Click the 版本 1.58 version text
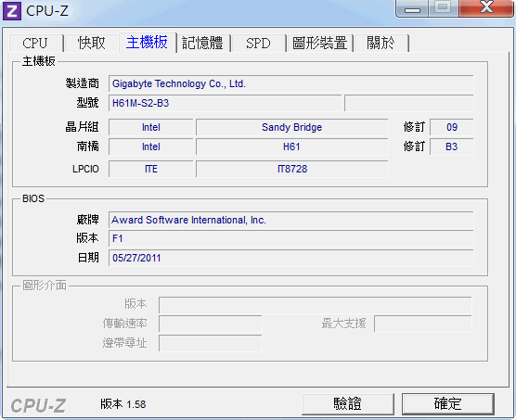516x420 pixels. pos(123,404)
